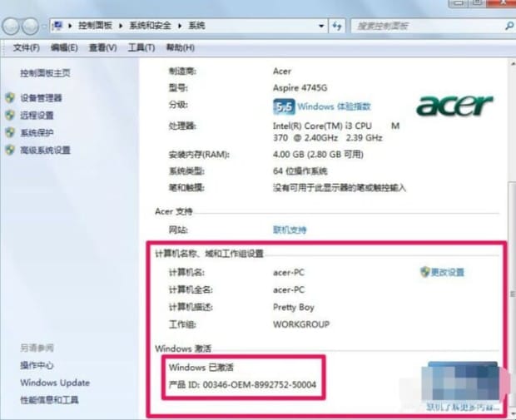Click shield icon beside 高级系统设置

[x=10, y=151]
